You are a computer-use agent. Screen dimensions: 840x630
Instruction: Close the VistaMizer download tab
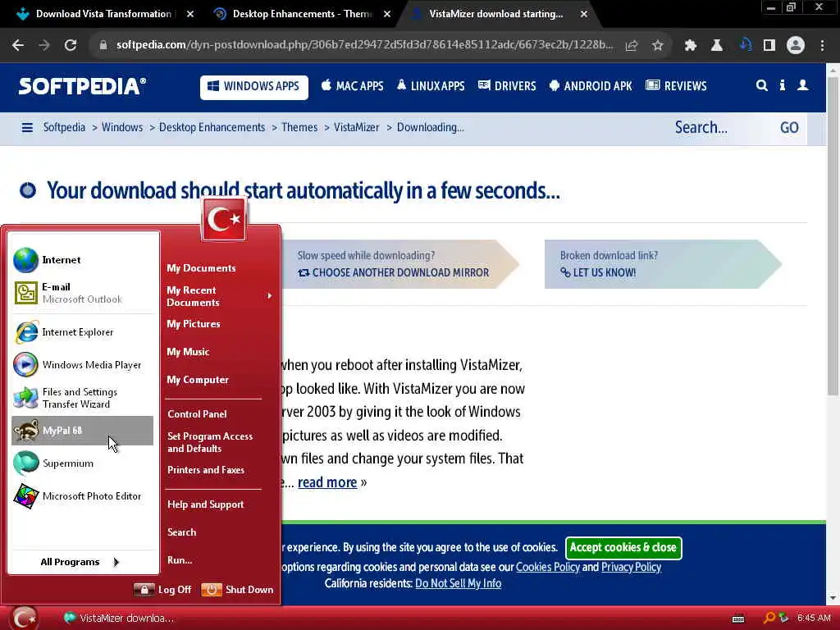point(584,14)
